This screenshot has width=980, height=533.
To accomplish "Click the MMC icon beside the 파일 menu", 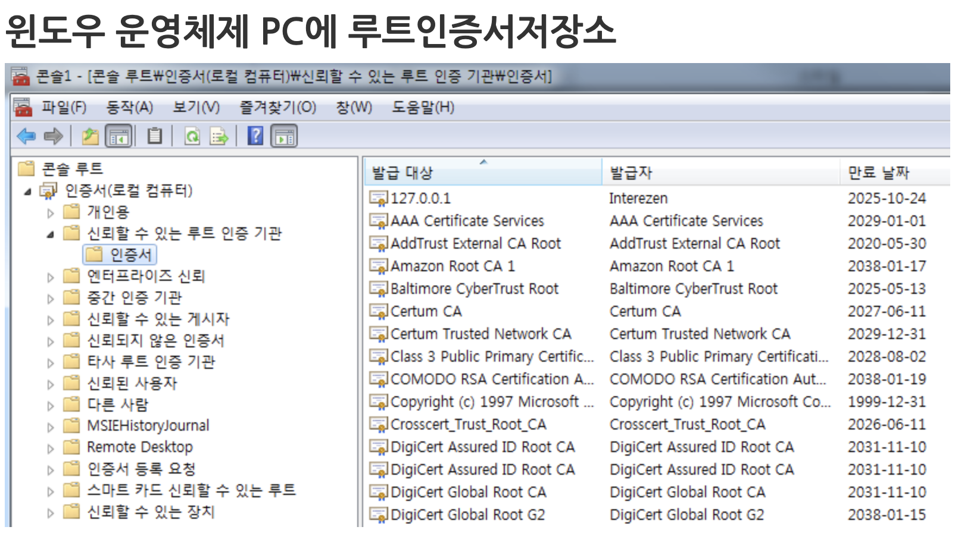I will (23, 107).
